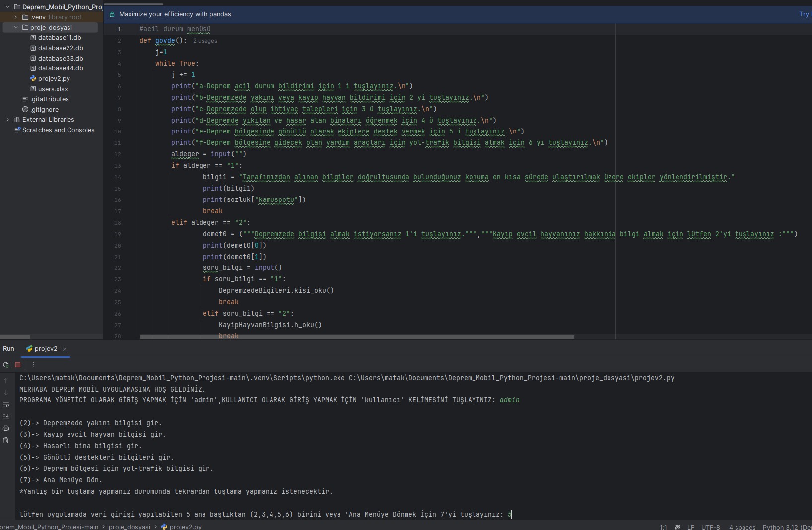Click the Print console output icon
Screen dimensions: 812x530
6,428
